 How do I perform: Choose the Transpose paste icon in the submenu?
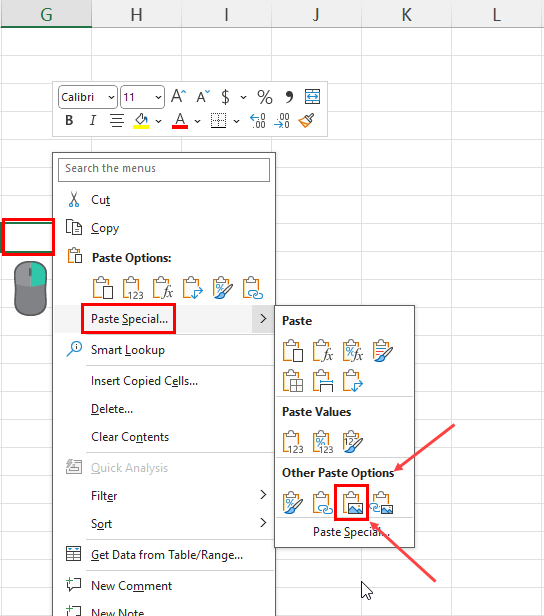pos(352,381)
